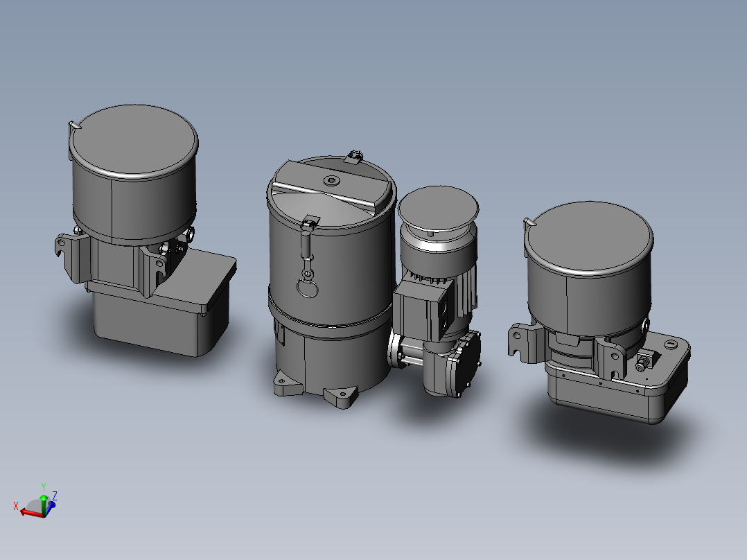Select the mounting foot at the center pump's base
Viewport: 747px width, 560px height.
341,396
